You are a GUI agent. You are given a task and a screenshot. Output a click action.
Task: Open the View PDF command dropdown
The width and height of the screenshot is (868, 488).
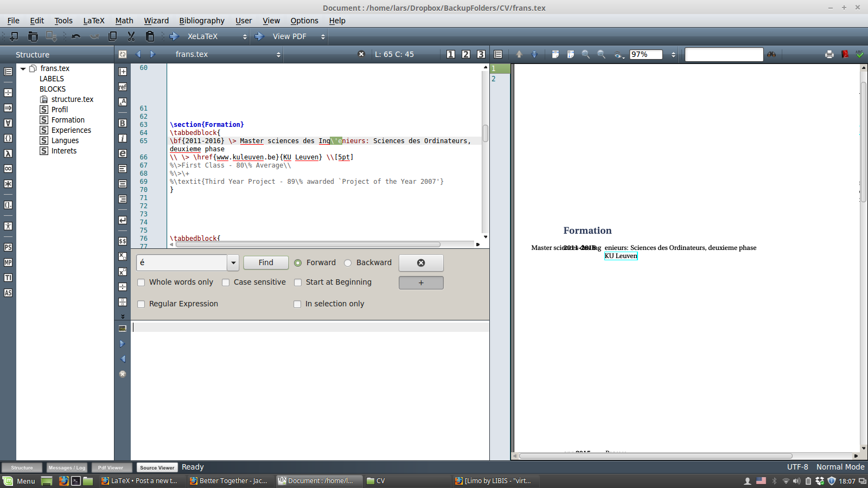pos(323,36)
